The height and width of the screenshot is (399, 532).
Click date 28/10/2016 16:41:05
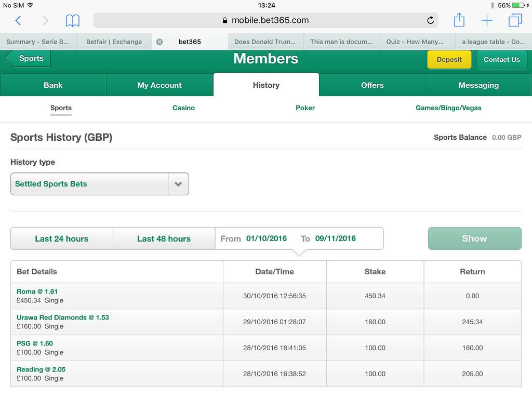click(274, 348)
